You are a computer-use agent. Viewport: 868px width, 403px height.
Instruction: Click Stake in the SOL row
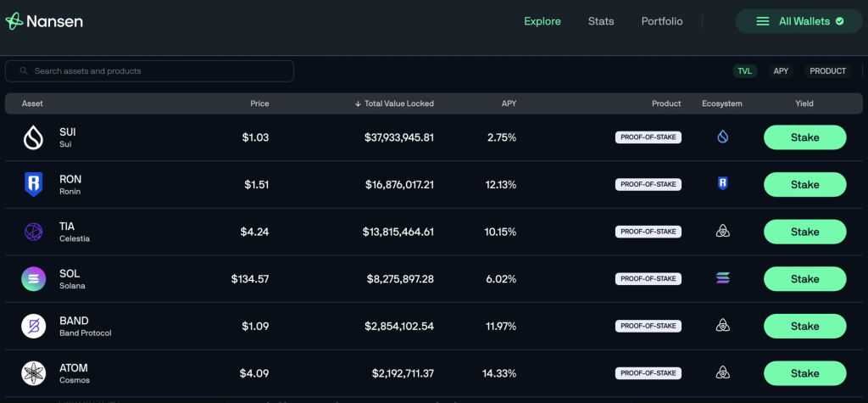[805, 279]
